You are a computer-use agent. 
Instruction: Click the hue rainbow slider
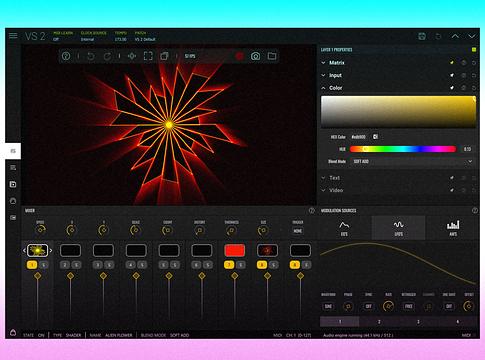tap(403, 149)
